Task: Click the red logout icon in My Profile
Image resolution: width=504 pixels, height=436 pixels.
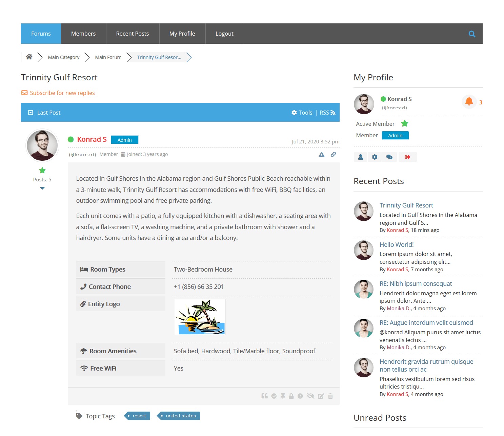Action: coord(407,157)
